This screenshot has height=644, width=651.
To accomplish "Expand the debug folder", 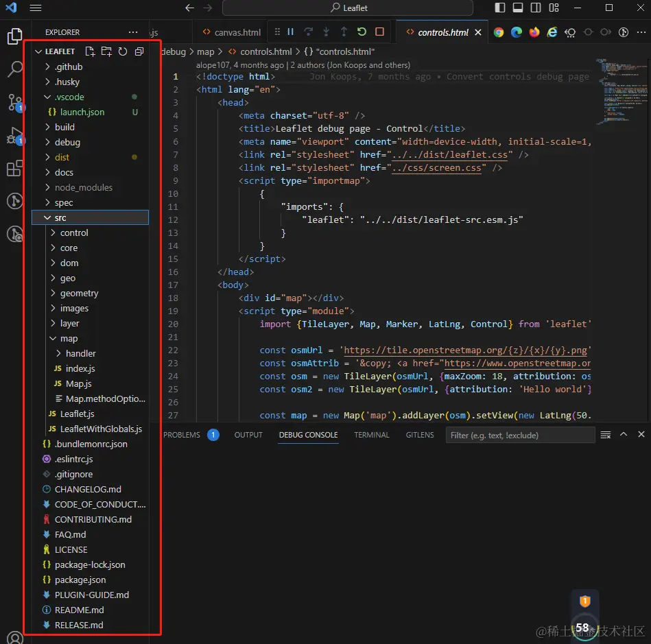I will click(90, 143).
